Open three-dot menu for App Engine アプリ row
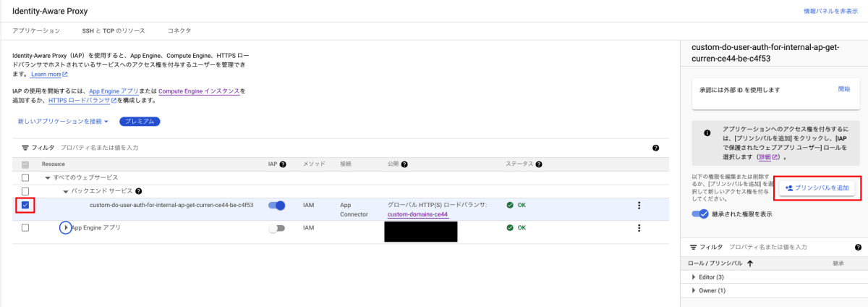Viewport: 868px width, 307px height. 639,228
